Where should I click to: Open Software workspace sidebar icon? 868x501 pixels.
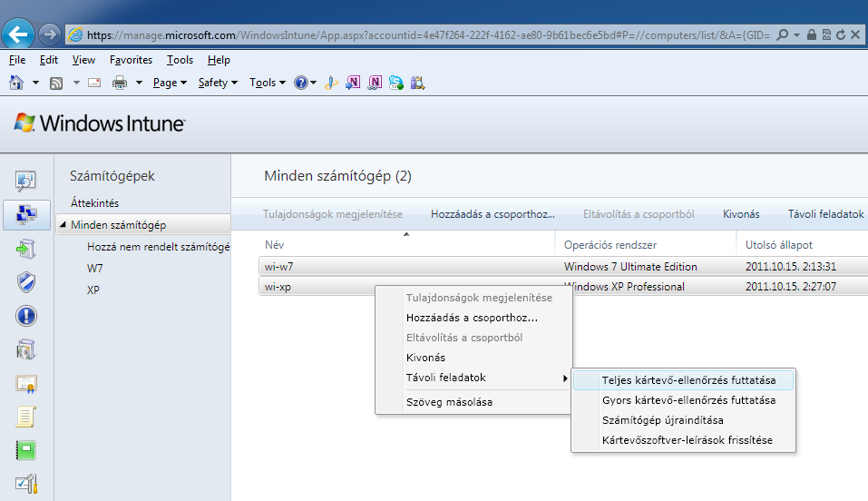click(25, 349)
